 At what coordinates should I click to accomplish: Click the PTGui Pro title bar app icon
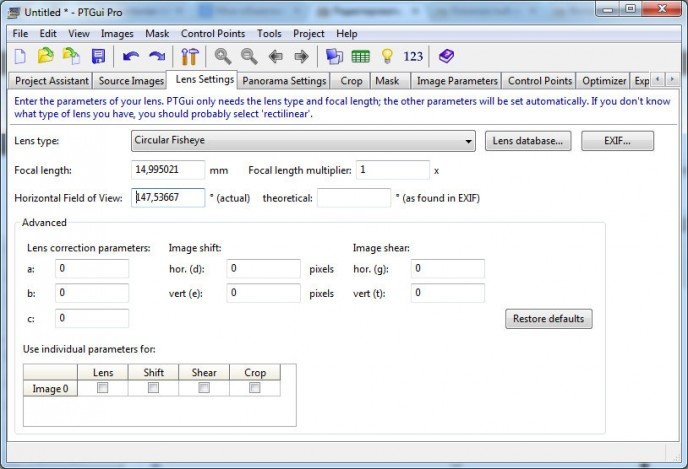(x=14, y=12)
